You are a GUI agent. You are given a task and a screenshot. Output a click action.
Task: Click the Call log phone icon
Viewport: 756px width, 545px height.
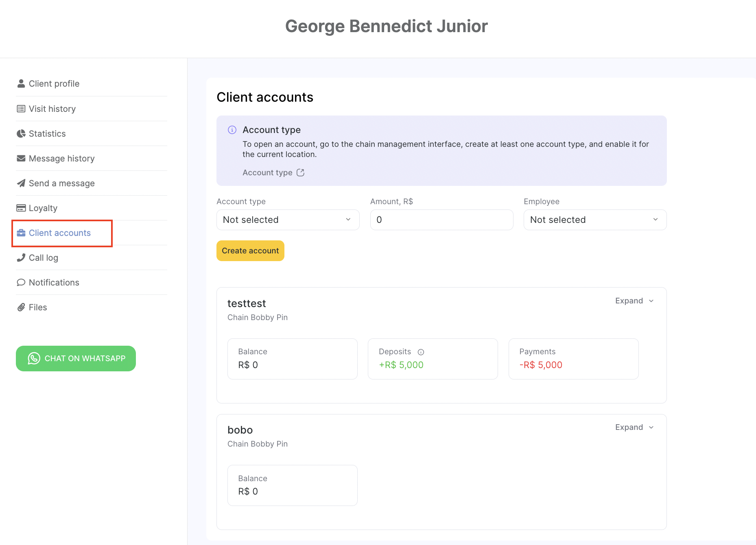[21, 257]
